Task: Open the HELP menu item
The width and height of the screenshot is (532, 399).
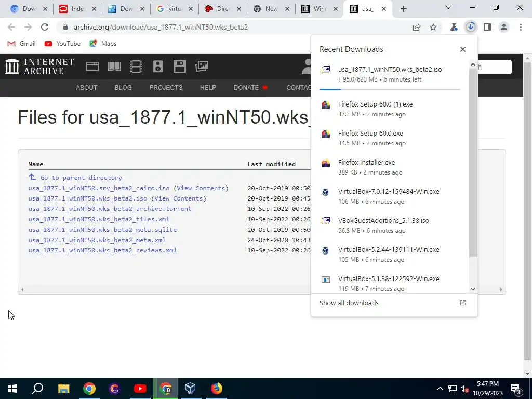Action: tap(208, 87)
